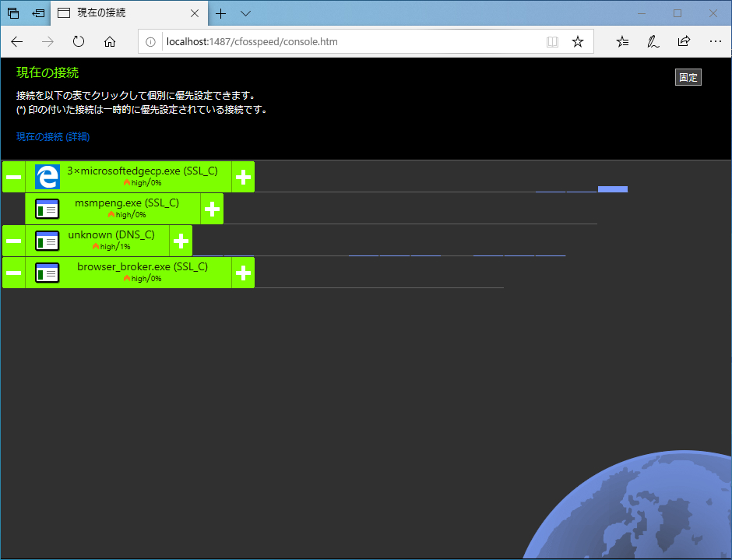Lower priority of browser_broker.exe with minus button
The width and height of the screenshot is (732, 560).
coord(13,273)
